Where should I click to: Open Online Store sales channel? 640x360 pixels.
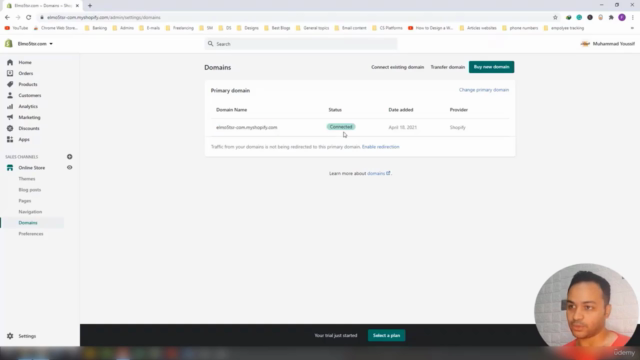tap(31, 168)
